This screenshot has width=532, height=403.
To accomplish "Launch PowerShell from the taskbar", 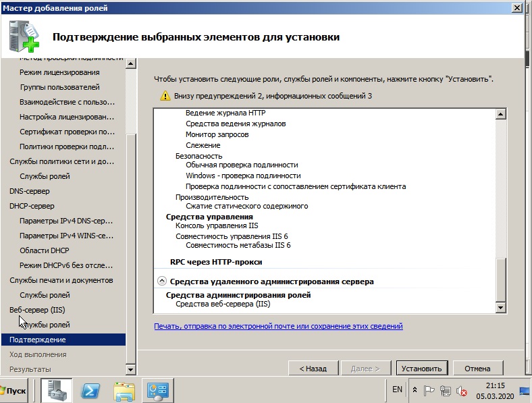I will tap(90, 390).
